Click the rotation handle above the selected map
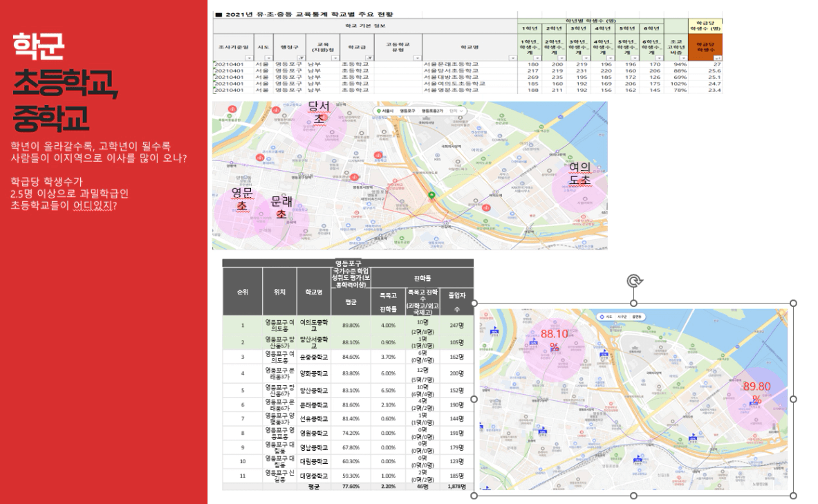This screenshot has width=818, height=504. 634,281
